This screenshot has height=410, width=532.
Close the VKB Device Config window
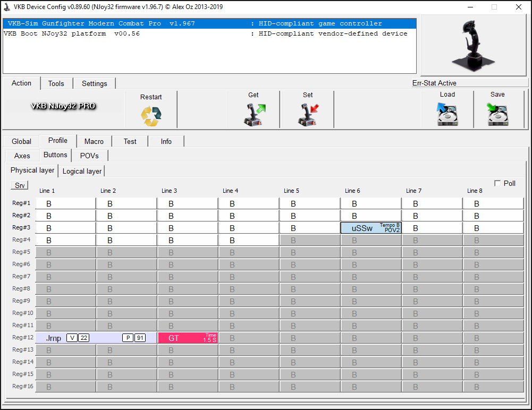(x=518, y=7)
